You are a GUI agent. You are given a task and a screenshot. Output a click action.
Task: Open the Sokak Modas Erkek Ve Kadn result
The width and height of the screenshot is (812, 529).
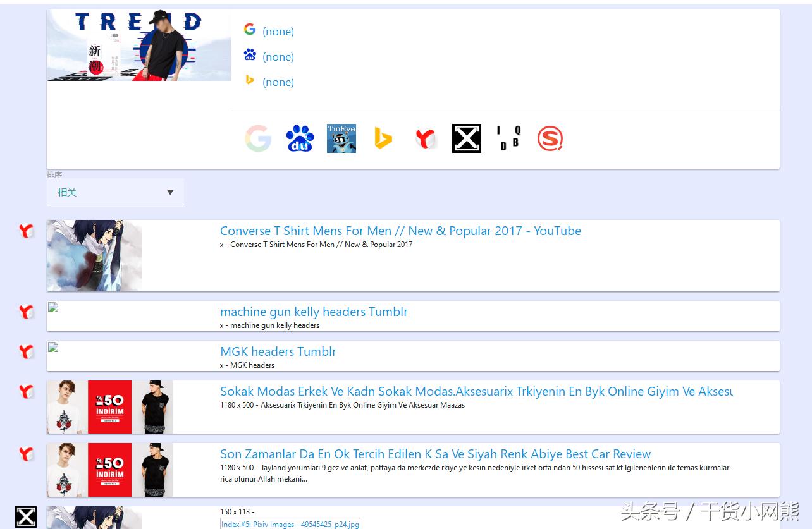pyautogui.click(x=476, y=391)
